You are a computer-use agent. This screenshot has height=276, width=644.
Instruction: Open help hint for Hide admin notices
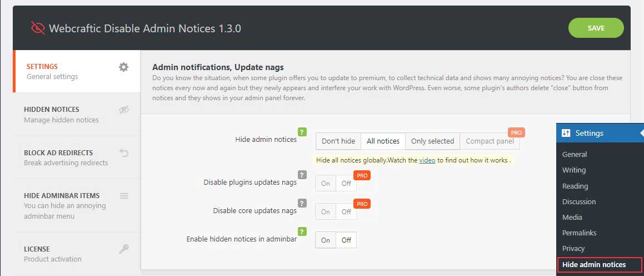[302, 132]
